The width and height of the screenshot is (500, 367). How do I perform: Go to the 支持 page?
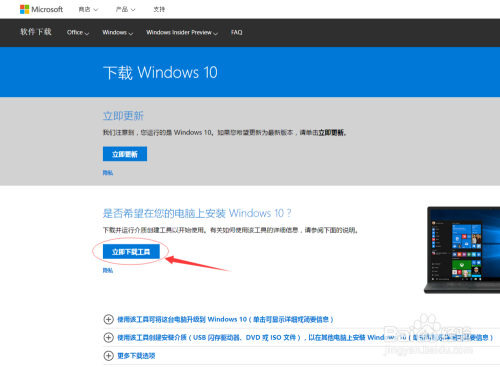(x=159, y=9)
